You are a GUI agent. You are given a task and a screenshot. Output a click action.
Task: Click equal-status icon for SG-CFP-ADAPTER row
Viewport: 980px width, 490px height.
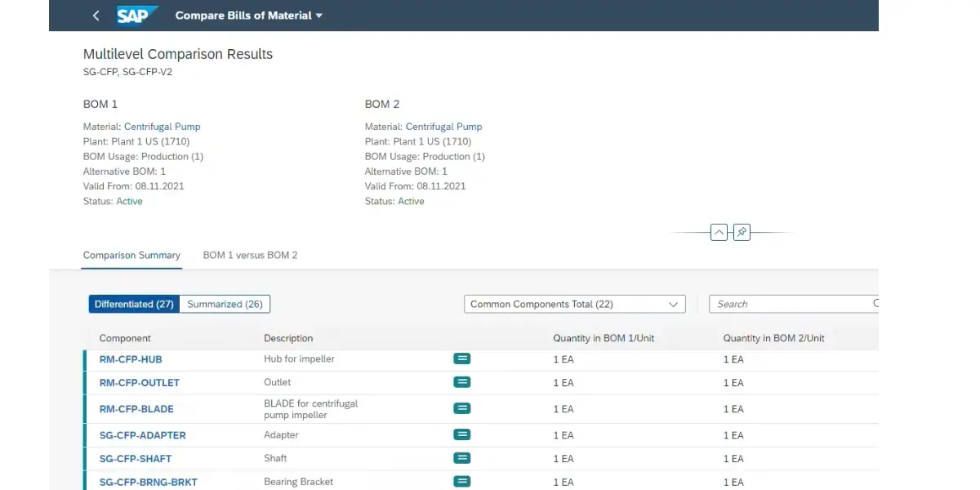461,435
